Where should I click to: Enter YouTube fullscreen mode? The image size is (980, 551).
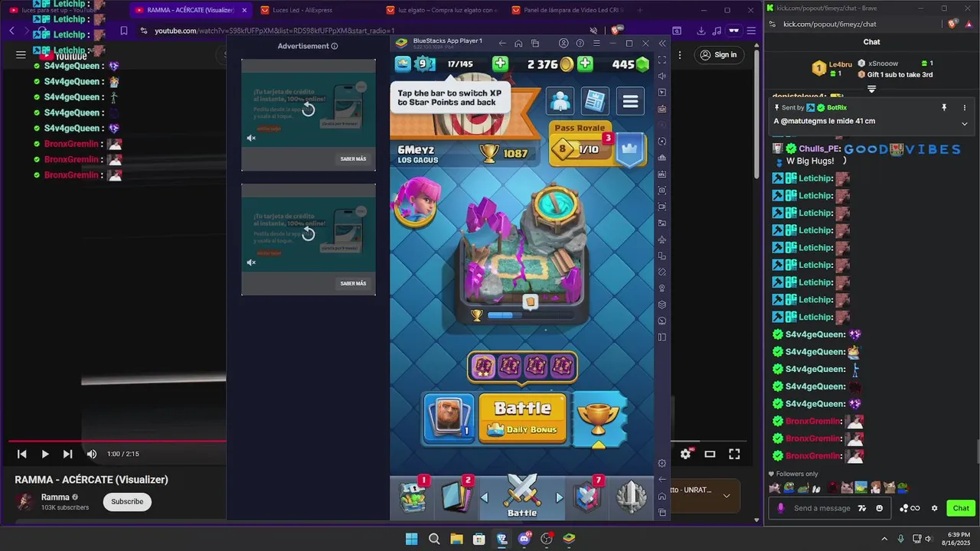(734, 454)
